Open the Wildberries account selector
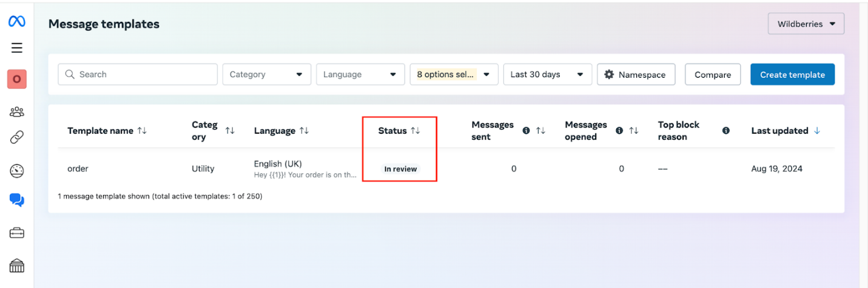The height and width of the screenshot is (288, 868). (x=806, y=24)
